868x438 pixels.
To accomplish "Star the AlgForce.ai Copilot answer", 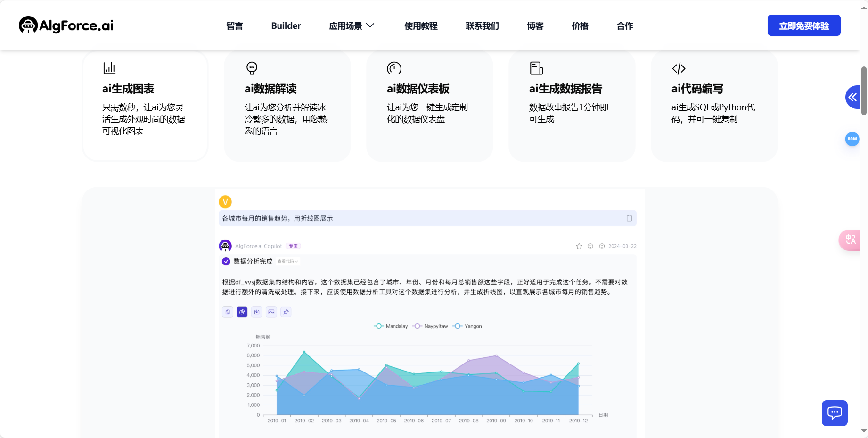I will coord(579,246).
